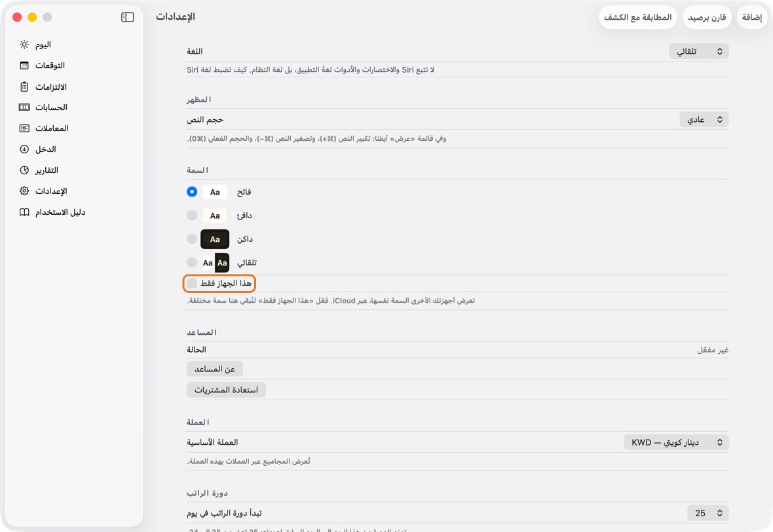
Task: Click the light Aa preview for فاتح
Action: (x=215, y=192)
